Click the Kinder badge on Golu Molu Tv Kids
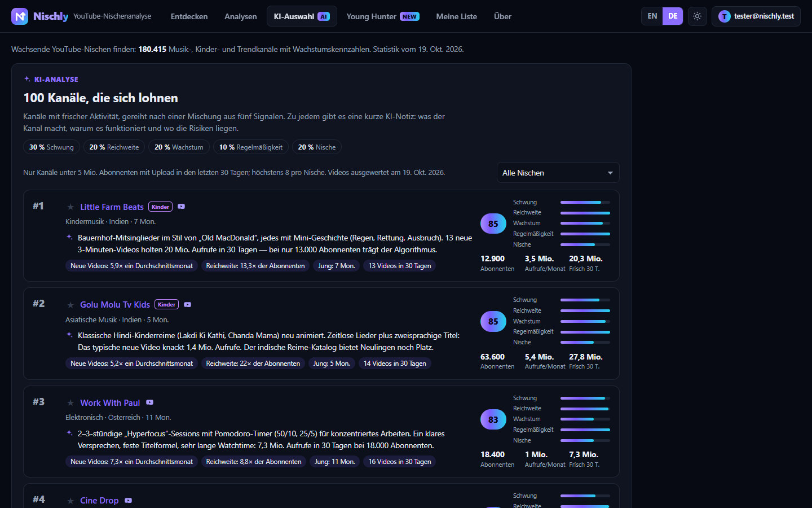This screenshot has width=812, height=508. tap(167, 304)
